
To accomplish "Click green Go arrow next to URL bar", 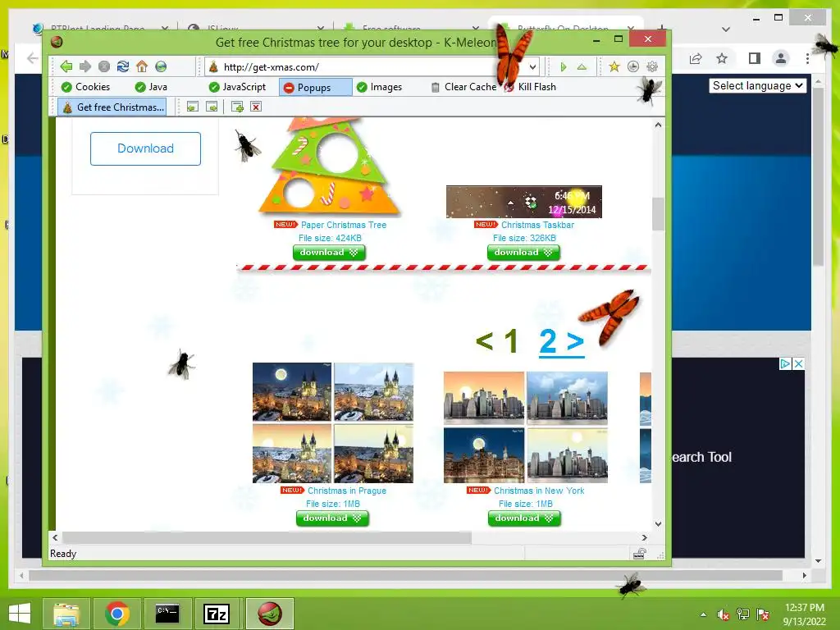I will coord(563,67).
